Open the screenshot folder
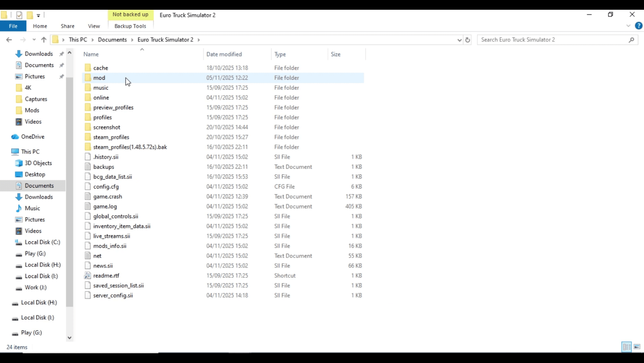The width and height of the screenshot is (644, 363). point(107,127)
